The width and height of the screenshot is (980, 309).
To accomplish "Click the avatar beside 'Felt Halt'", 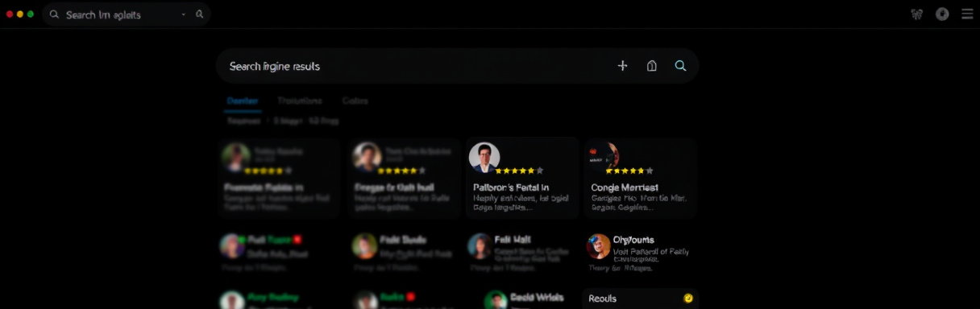I will [480, 245].
